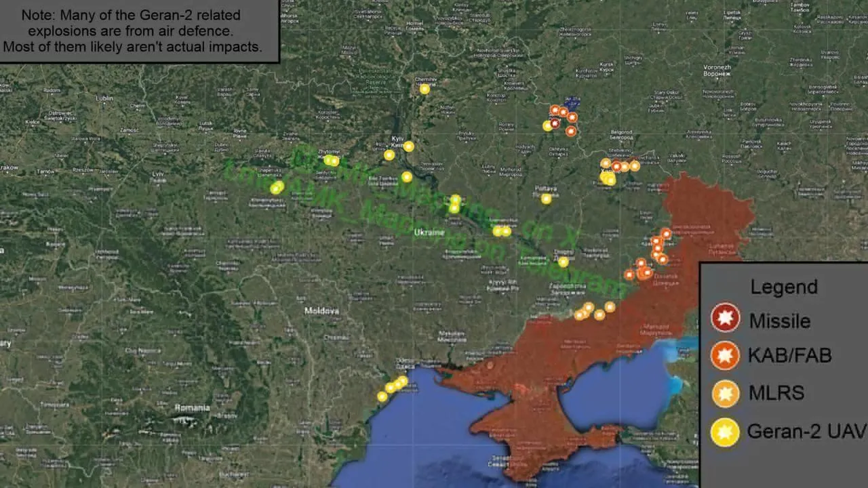Select the KAB/FAB legend icon
This screenshot has height=488, width=868.
725,355
